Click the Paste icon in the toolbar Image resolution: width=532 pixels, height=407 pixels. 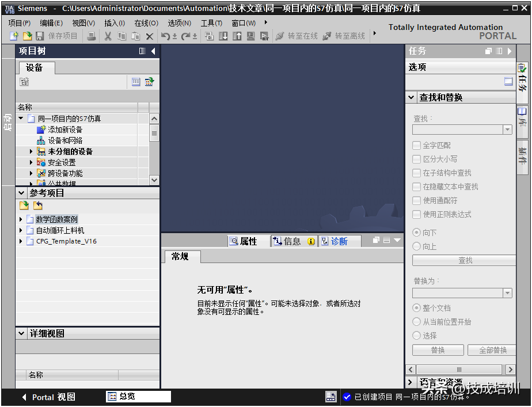pos(135,36)
